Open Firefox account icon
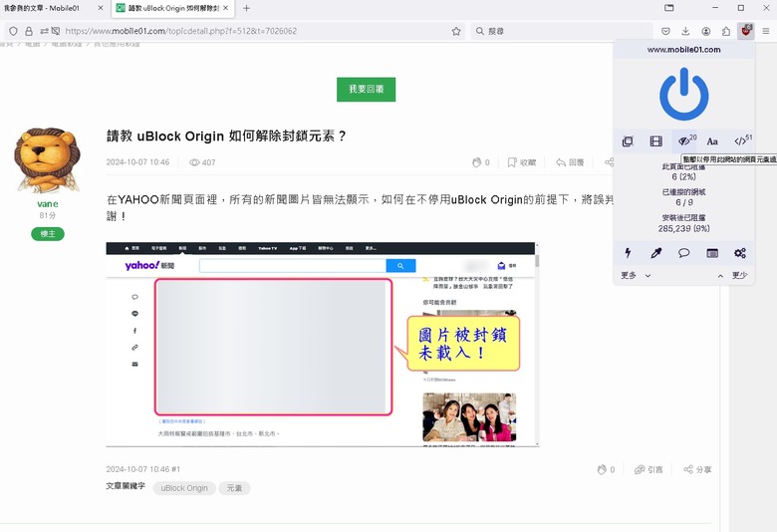The width and height of the screenshot is (777, 532). click(705, 31)
